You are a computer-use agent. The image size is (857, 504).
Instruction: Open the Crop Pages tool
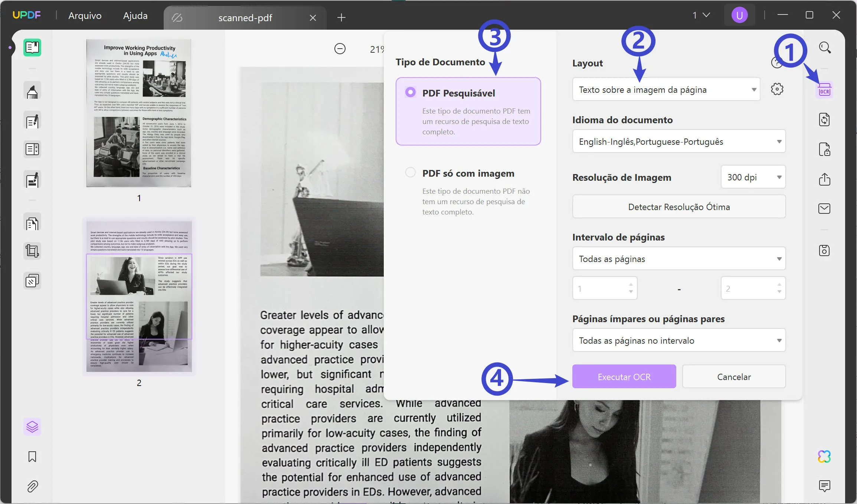[32, 251]
